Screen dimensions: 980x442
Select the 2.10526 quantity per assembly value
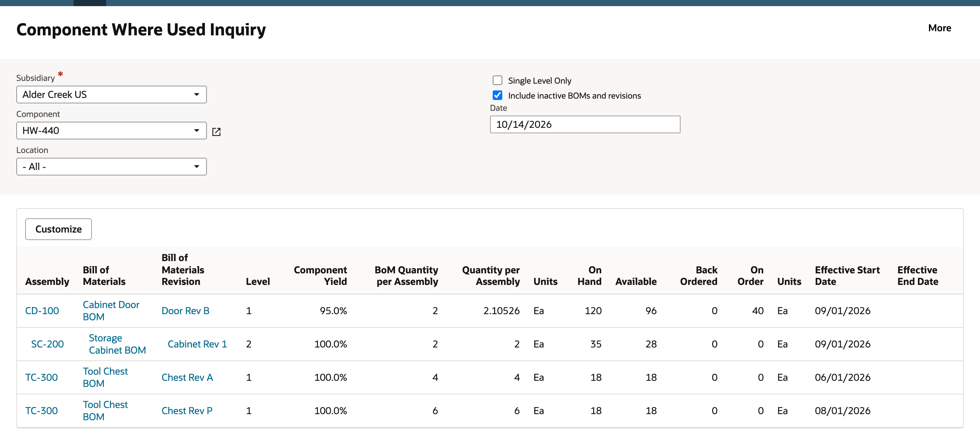point(502,311)
